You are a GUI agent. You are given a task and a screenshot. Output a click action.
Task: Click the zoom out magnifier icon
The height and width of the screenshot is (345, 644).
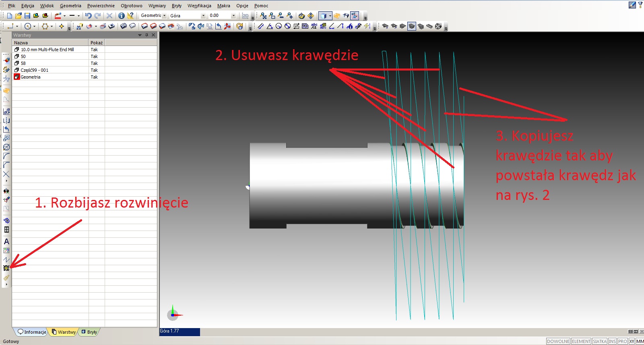click(x=281, y=16)
